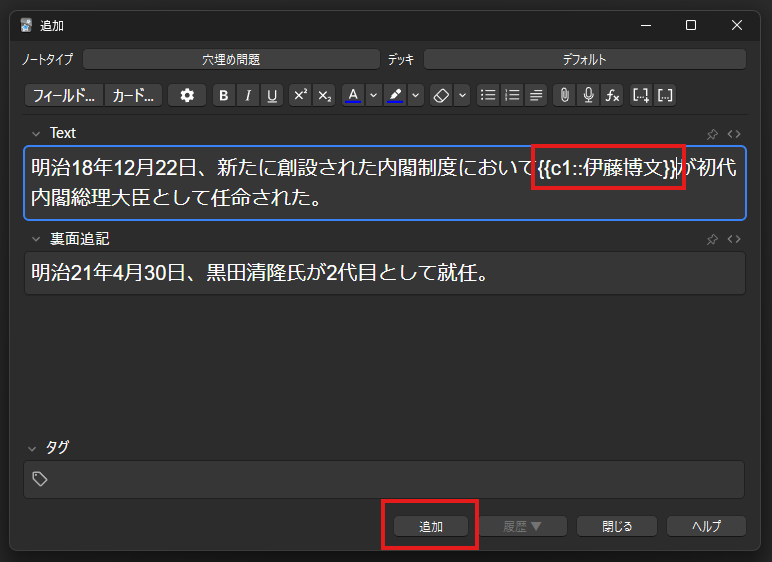
Task: Collapse the Text field section
Action: pos(36,133)
